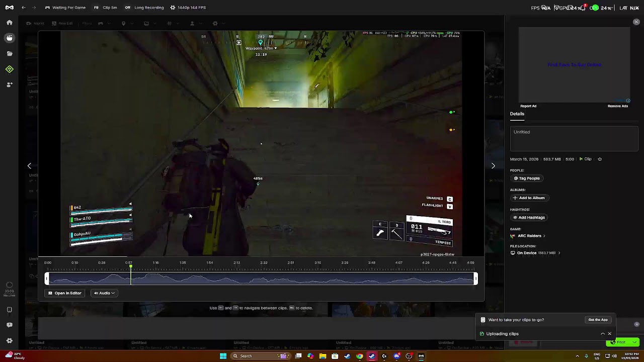This screenshot has height=362, width=644.
Task: Click the Clip type label
Action: pyautogui.click(x=585, y=159)
